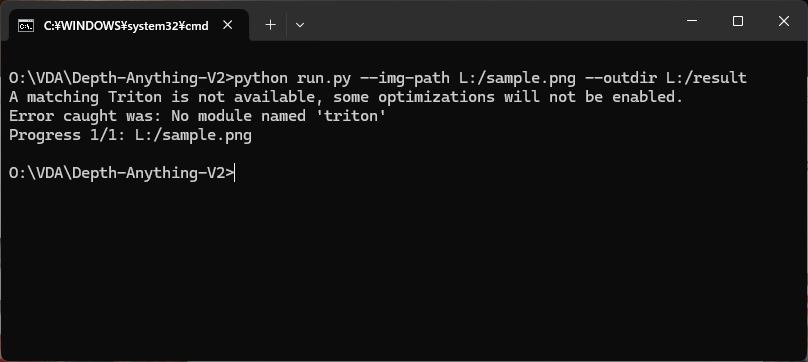Screen dimensions: 808x362
Task: Open a new terminal tab with plus
Action: click(x=270, y=25)
